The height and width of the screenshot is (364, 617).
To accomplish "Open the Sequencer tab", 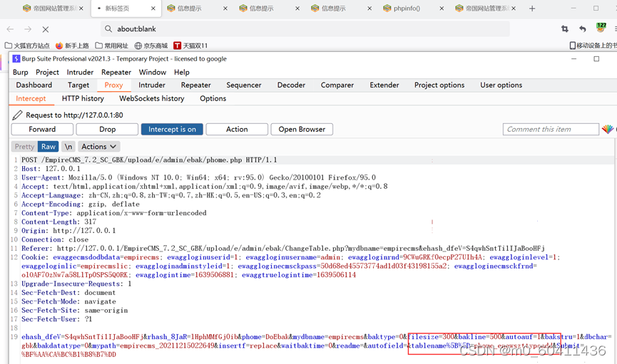I will (x=243, y=85).
